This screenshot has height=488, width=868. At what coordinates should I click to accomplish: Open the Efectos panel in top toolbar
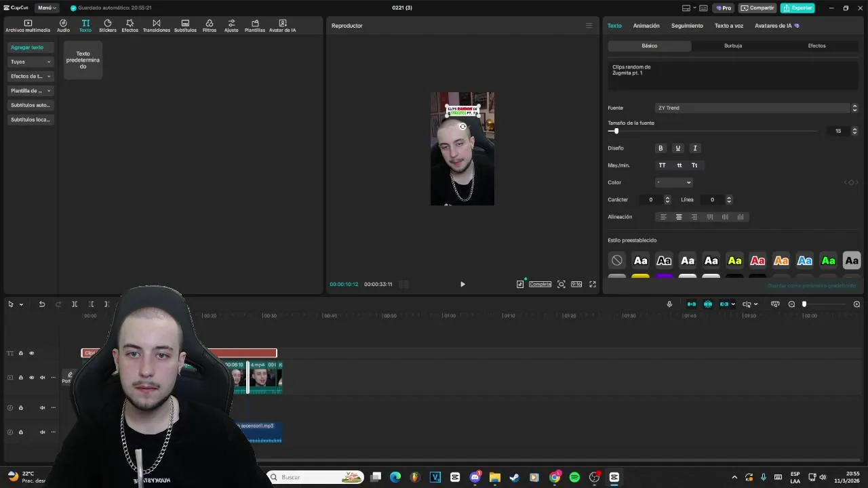click(130, 26)
